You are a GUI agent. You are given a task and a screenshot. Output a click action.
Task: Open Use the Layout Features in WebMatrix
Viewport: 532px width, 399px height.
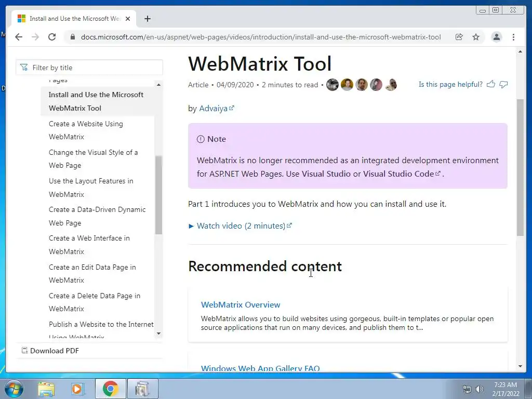click(x=91, y=188)
